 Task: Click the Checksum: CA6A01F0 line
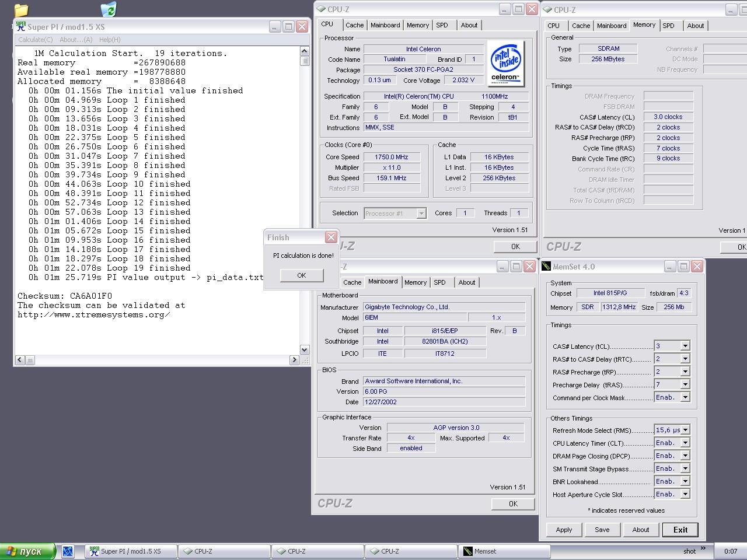[65, 296]
